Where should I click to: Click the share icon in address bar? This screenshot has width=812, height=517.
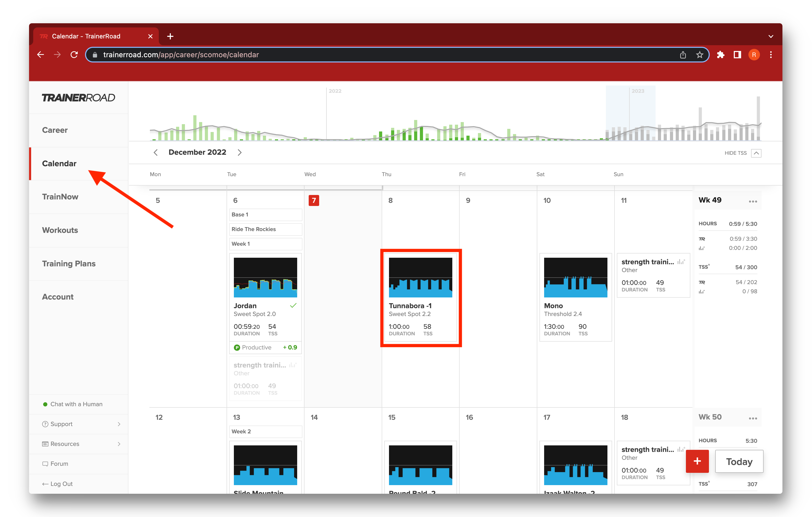click(683, 55)
